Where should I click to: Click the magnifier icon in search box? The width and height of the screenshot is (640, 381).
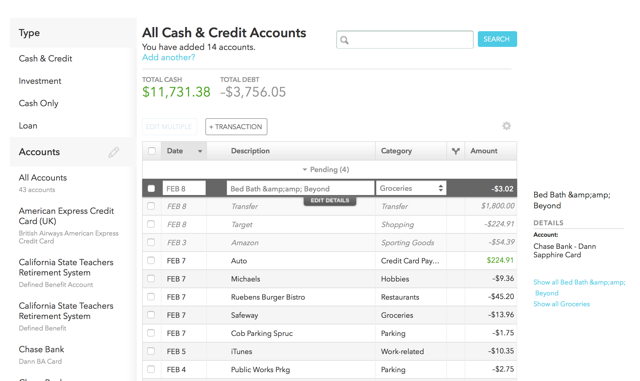click(x=344, y=40)
